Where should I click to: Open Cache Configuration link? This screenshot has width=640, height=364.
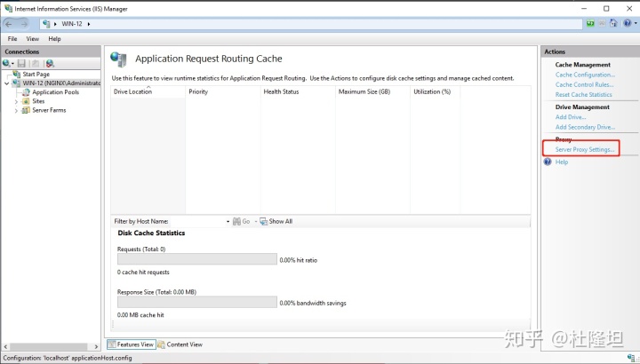pyautogui.click(x=585, y=75)
